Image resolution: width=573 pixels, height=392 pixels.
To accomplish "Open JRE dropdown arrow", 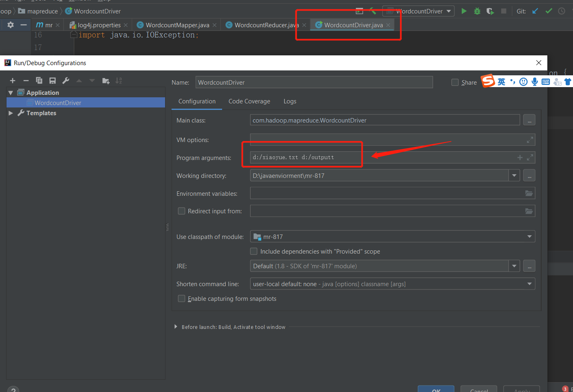I will tap(514, 266).
